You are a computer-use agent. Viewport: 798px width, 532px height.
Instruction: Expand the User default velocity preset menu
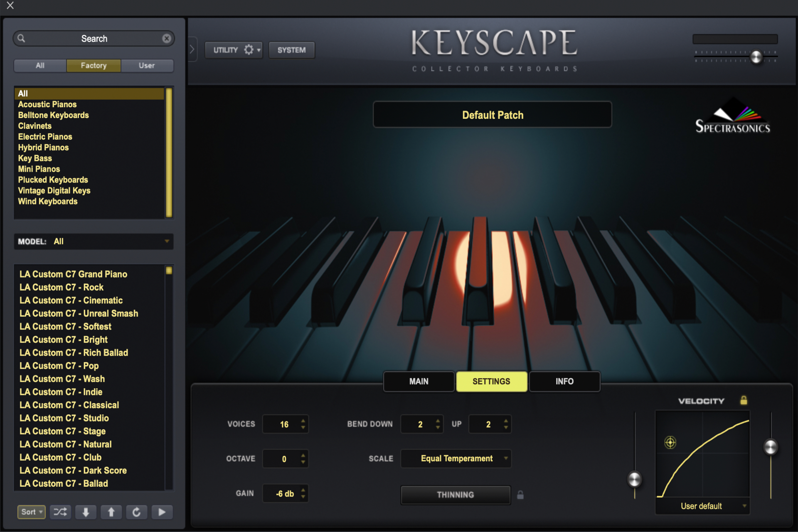click(x=703, y=506)
